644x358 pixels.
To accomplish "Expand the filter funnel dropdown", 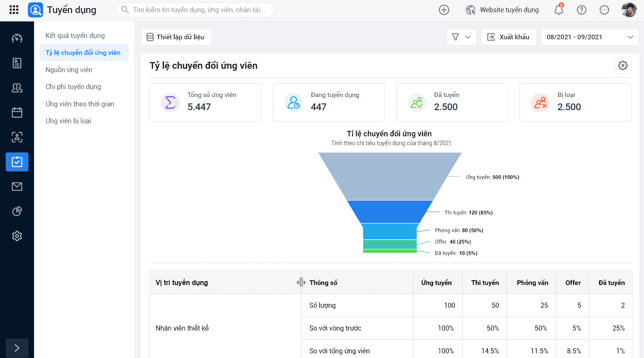I will pos(461,37).
